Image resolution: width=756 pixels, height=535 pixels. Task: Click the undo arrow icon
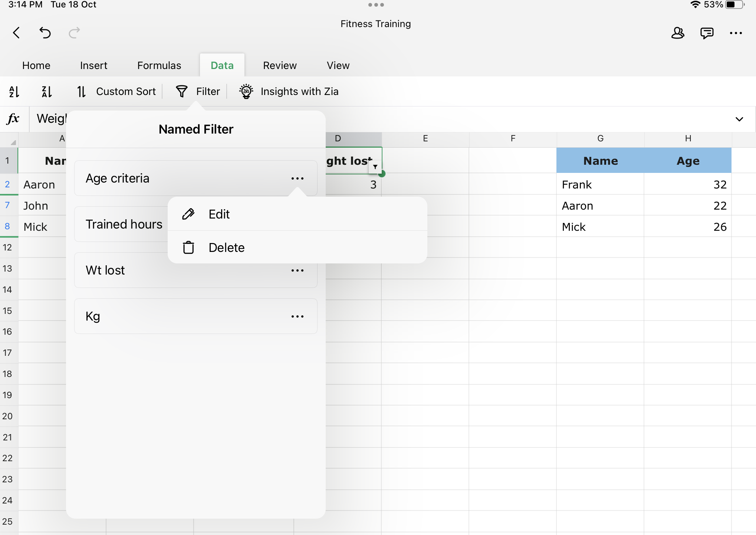tap(45, 33)
